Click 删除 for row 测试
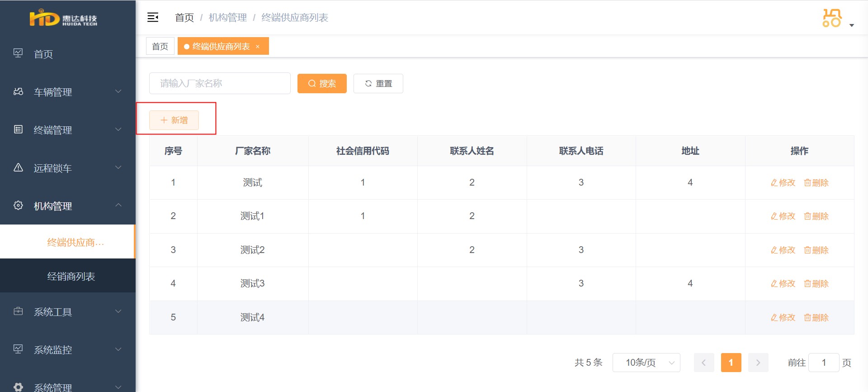This screenshot has width=868, height=392. pos(816,182)
